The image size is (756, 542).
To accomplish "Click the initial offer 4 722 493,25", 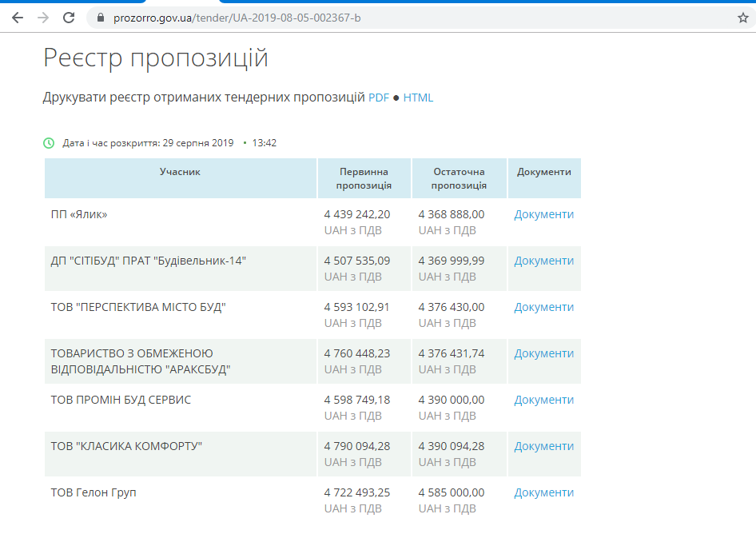I will (x=357, y=492).
